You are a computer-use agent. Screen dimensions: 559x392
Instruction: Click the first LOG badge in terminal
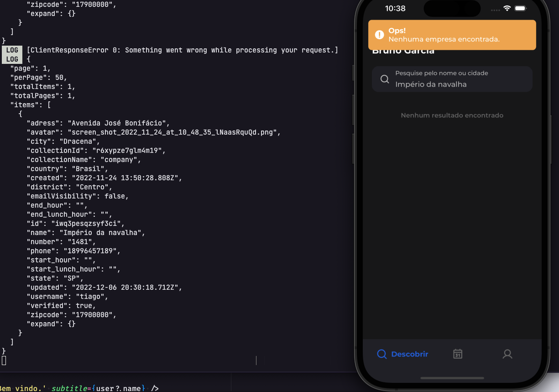[12, 50]
